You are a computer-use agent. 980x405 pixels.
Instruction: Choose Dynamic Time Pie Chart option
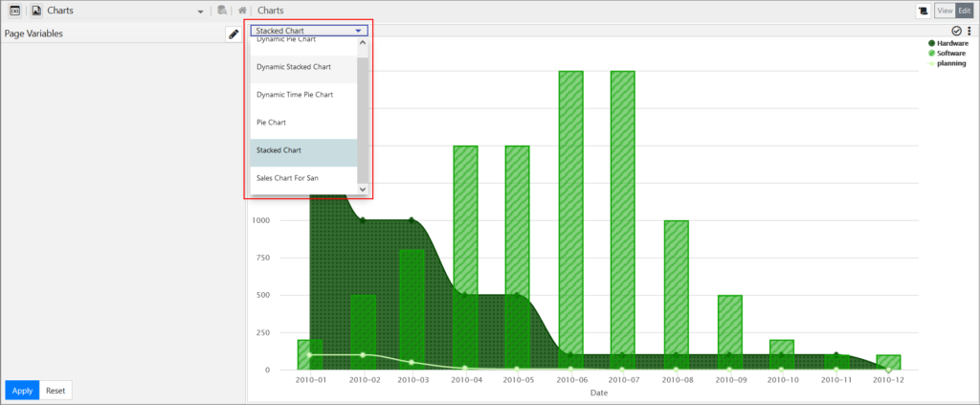[303, 95]
